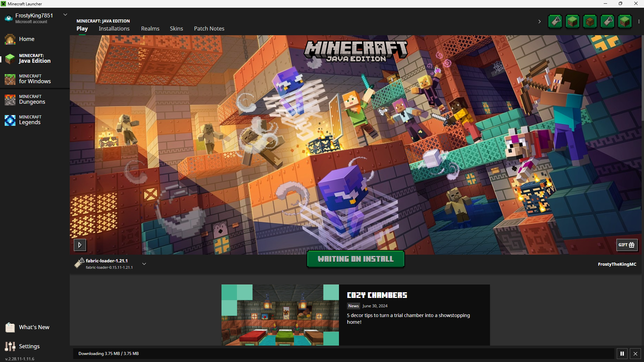
Task: Click the June 30, 2024 article date
Action: pyautogui.click(x=375, y=306)
